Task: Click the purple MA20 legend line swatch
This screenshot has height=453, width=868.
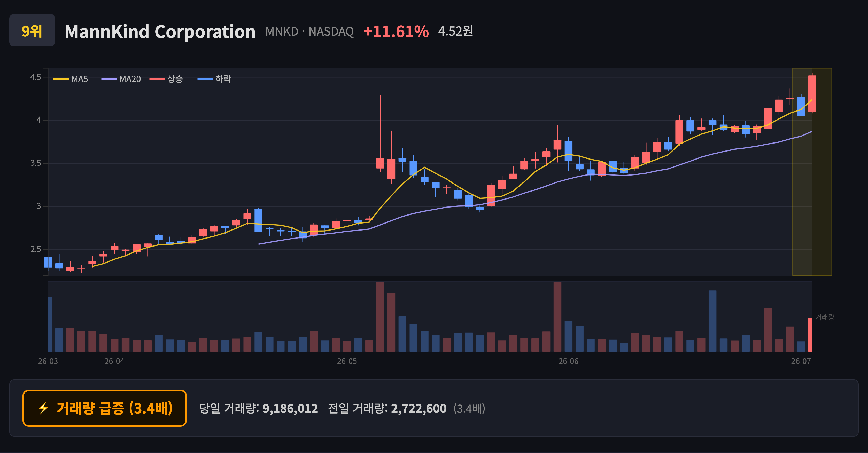Action: [109, 79]
